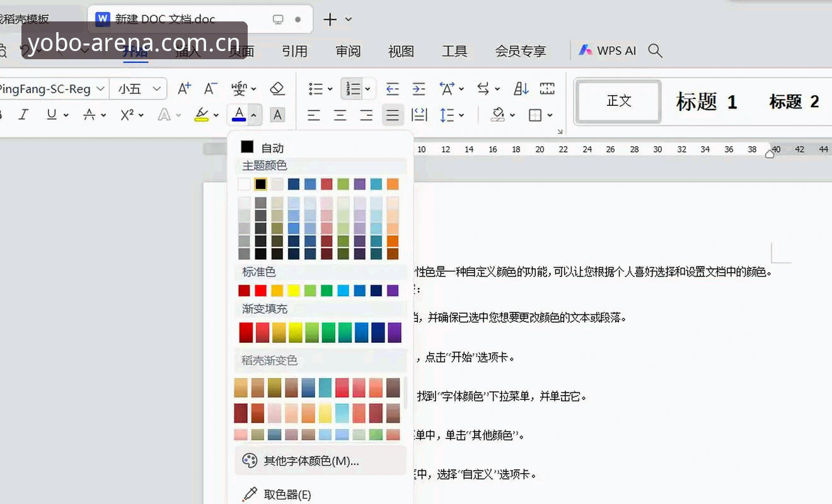Add a new document tab
This screenshot has width=832, height=504.
330,20
